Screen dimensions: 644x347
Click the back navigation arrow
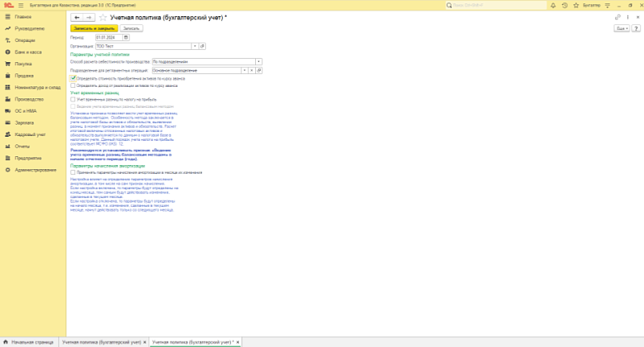click(76, 17)
